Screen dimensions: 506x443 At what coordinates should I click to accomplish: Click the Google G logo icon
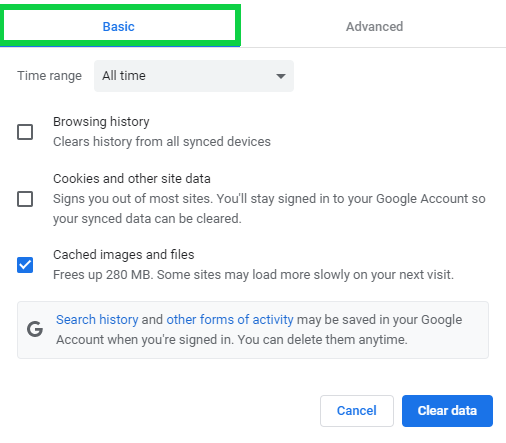tap(35, 329)
